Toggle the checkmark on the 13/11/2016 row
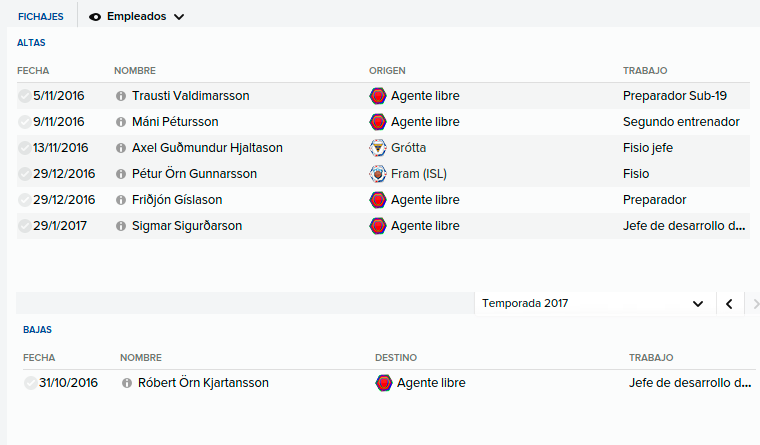760x445 pixels. tap(24, 148)
